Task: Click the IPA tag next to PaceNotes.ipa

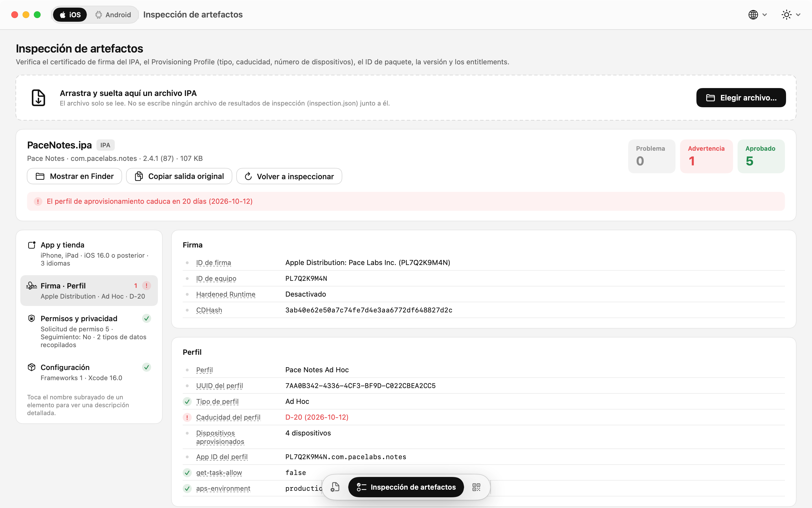Action: pos(105,145)
